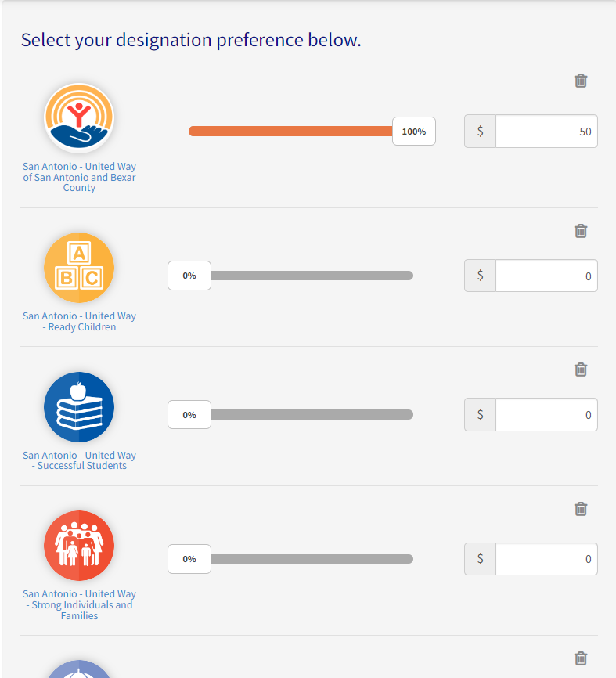Click the trash icon at the bottom
This screenshot has height=678, width=616.
(581, 658)
